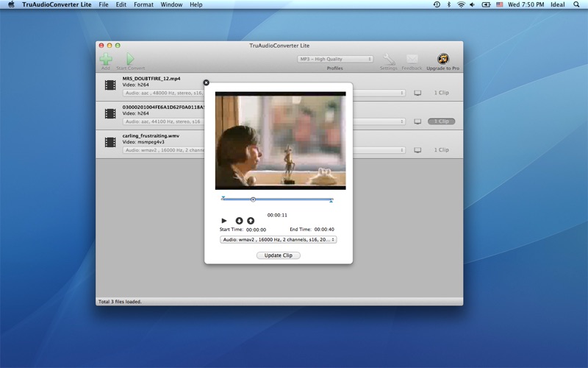Open Spotlight search magnifier icon
The image size is (588, 368).
click(x=576, y=4)
